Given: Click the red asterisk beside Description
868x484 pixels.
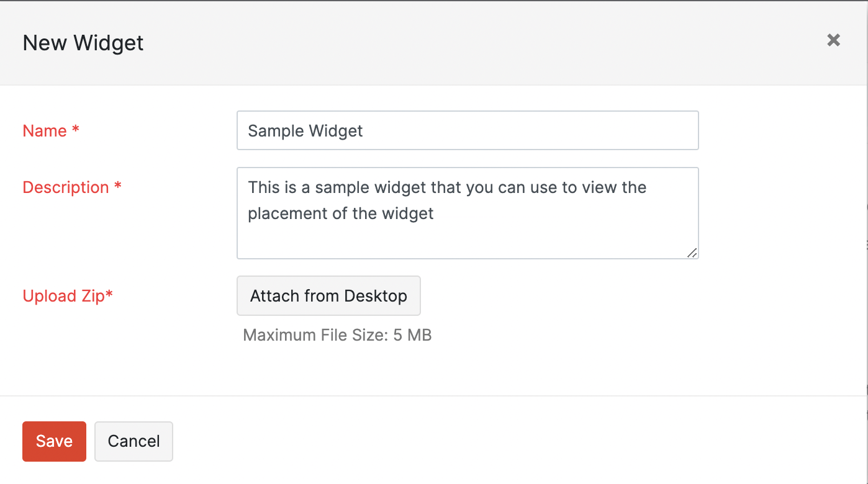Looking at the screenshot, I should [118, 187].
